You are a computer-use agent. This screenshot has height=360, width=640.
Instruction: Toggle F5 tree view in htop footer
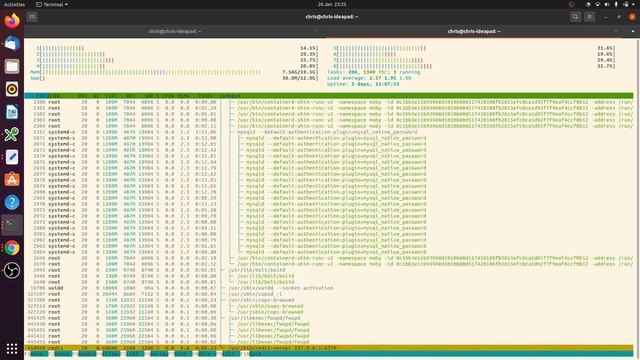tap(133, 354)
